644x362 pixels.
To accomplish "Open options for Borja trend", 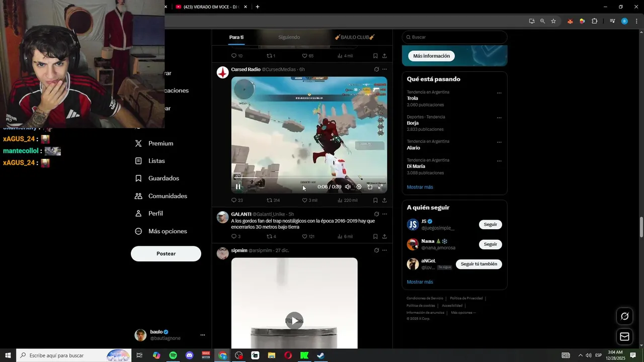I will (x=499, y=118).
